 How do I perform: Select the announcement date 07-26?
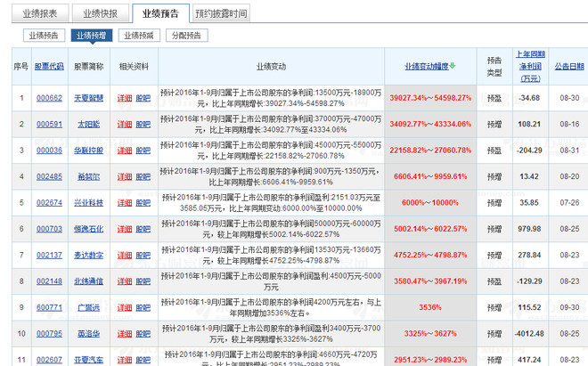(569, 202)
